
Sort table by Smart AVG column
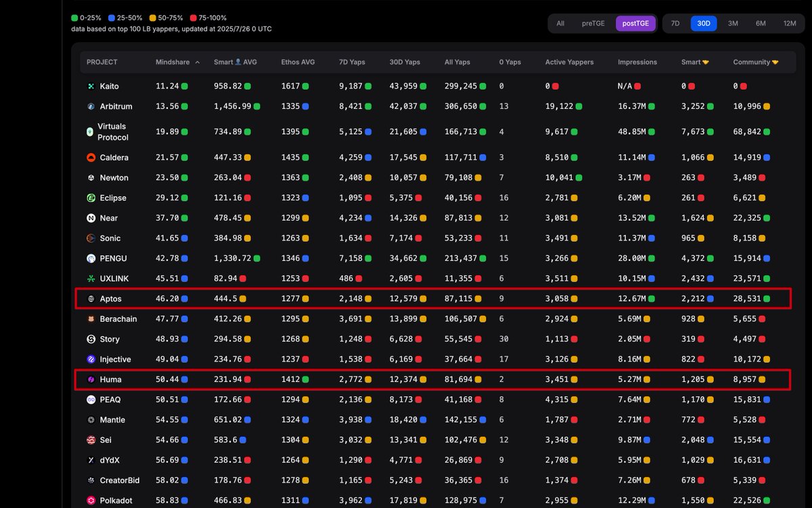(235, 62)
